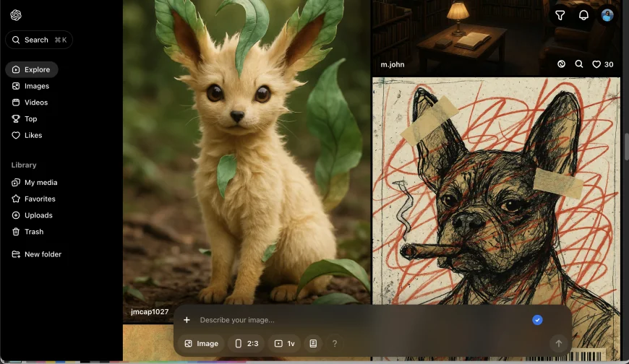Select Explore in the sidebar
The width and height of the screenshot is (629, 364).
pyautogui.click(x=32, y=69)
